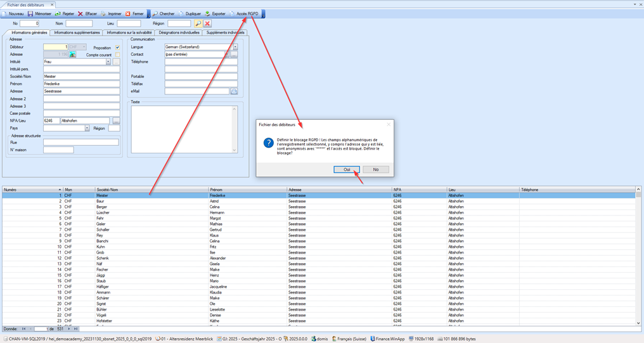Image resolution: width=644 pixels, height=343 pixels.
Task: Click the magnifier filter search icon
Action: 198,23
